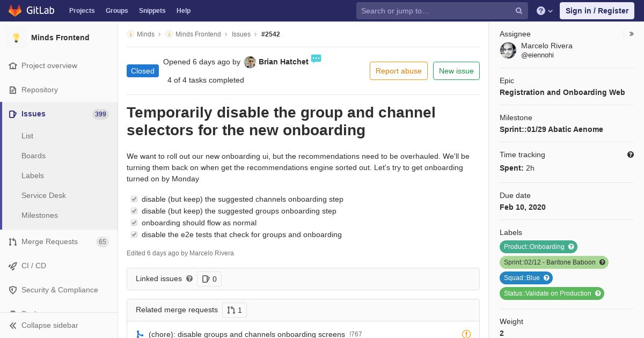Open the Snippets page
The width and height of the screenshot is (644, 338).
(152, 11)
